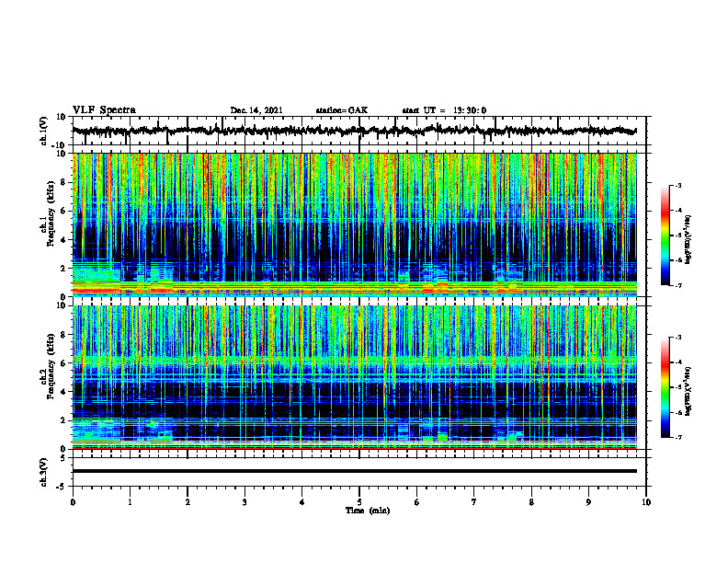Click the ch.1 voltage waveform trace panel

[x=359, y=131]
